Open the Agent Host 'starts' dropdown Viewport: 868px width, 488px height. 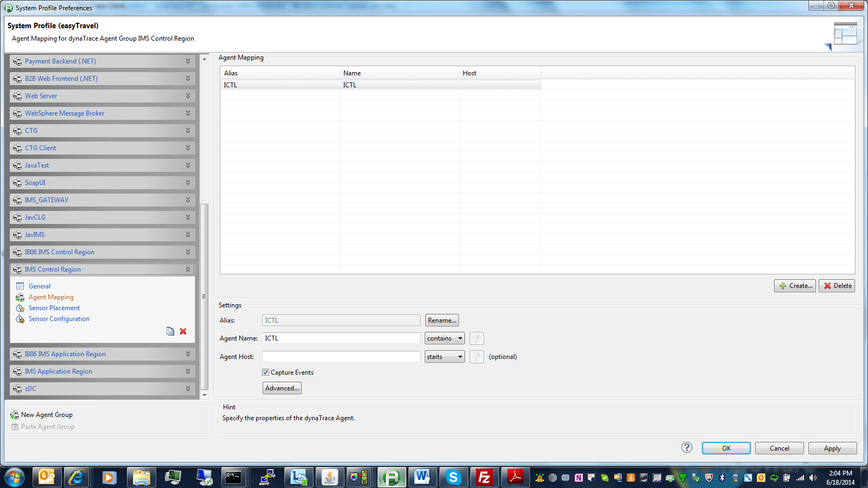[445, 357]
